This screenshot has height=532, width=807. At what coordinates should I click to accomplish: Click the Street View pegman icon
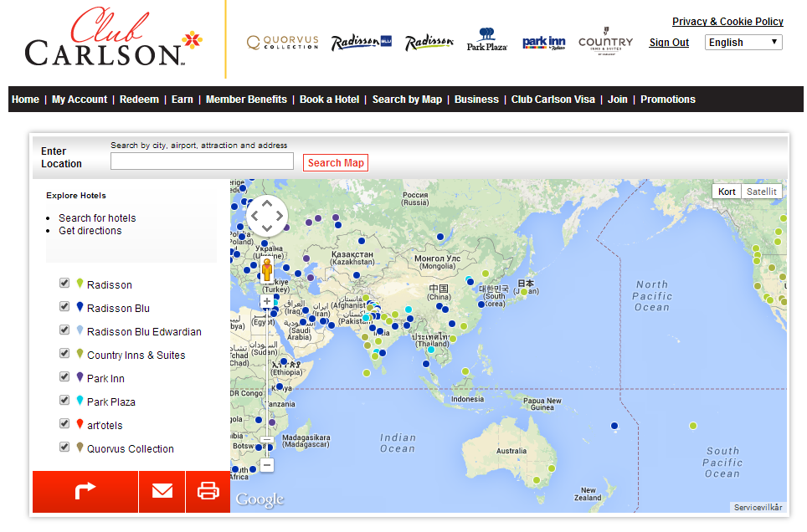coord(267,270)
